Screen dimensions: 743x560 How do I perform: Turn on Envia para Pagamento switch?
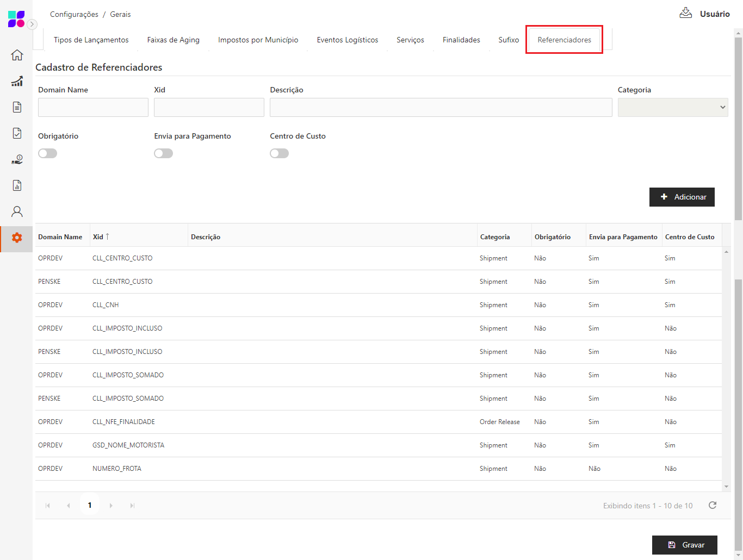[x=163, y=153]
